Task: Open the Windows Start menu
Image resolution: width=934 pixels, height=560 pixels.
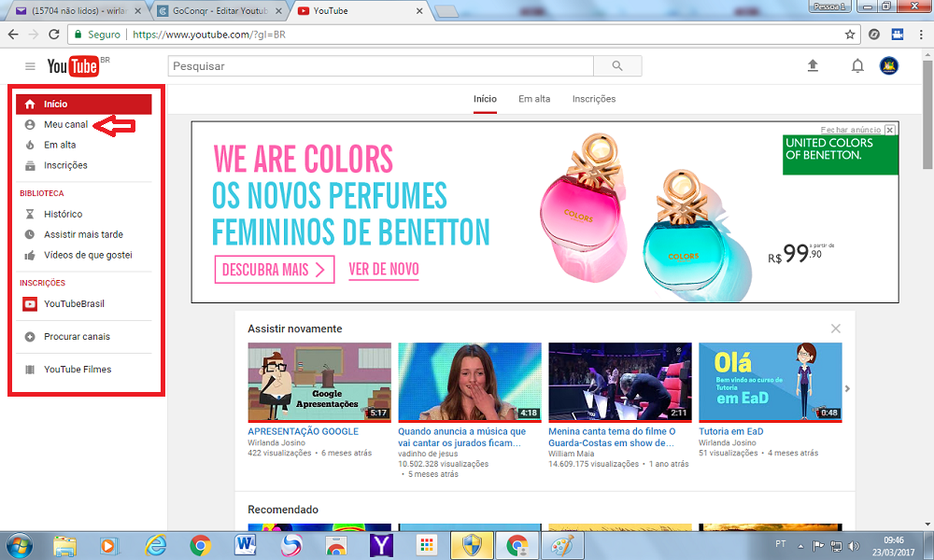Action: pyautogui.click(x=19, y=544)
